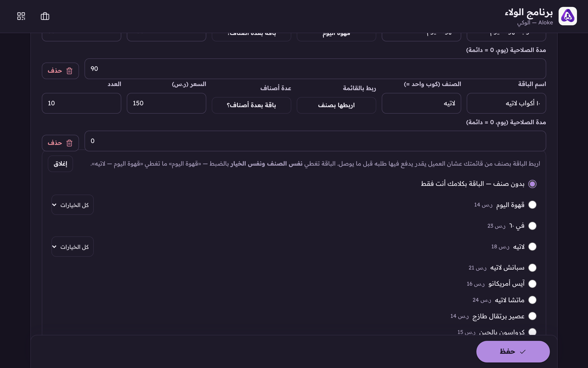Screen dimensions: 588x368
Task: Select عصير برتقال طازج radio option
Action: click(532, 316)
